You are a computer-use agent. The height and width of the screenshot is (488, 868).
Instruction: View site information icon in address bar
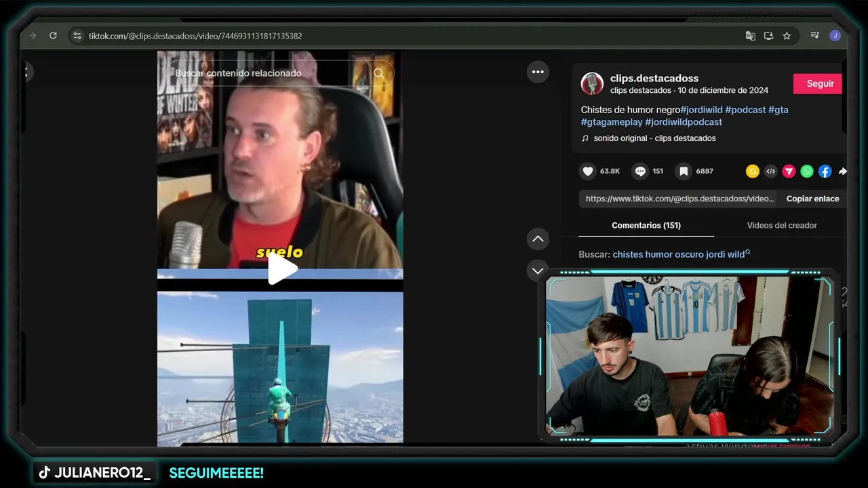(77, 36)
